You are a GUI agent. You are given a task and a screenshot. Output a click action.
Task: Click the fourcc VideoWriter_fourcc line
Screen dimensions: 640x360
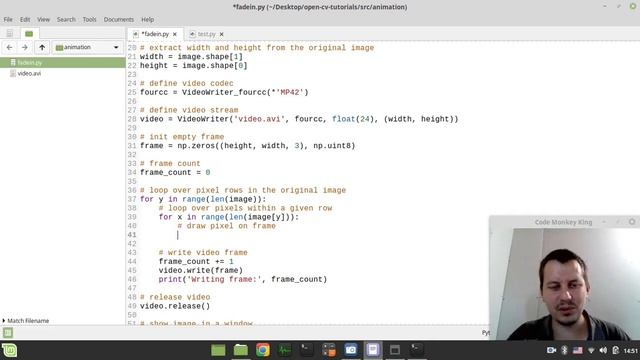[x=224, y=93]
